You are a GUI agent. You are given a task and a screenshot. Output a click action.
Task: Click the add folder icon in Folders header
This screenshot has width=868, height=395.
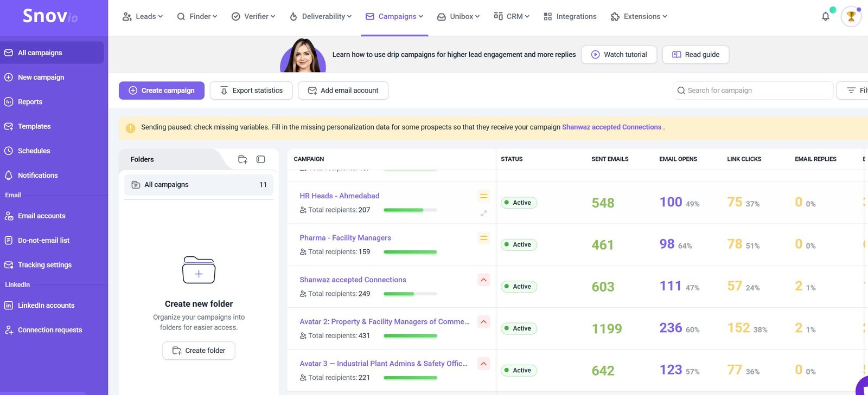pyautogui.click(x=242, y=159)
